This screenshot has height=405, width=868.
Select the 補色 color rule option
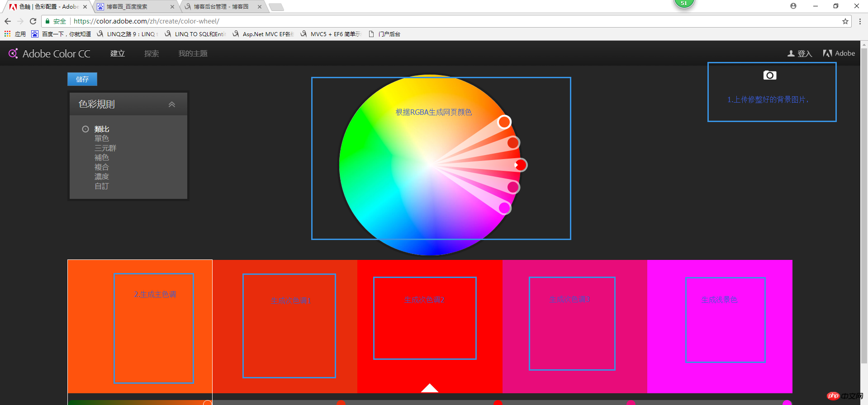click(x=102, y=158)
